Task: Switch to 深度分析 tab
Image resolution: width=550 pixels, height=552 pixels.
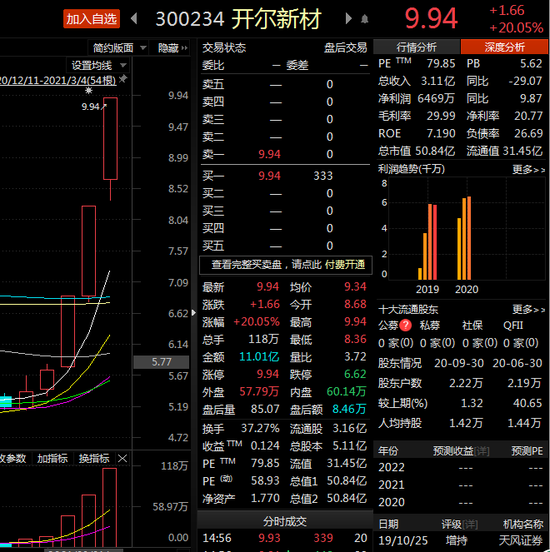Action: [504, 47]
